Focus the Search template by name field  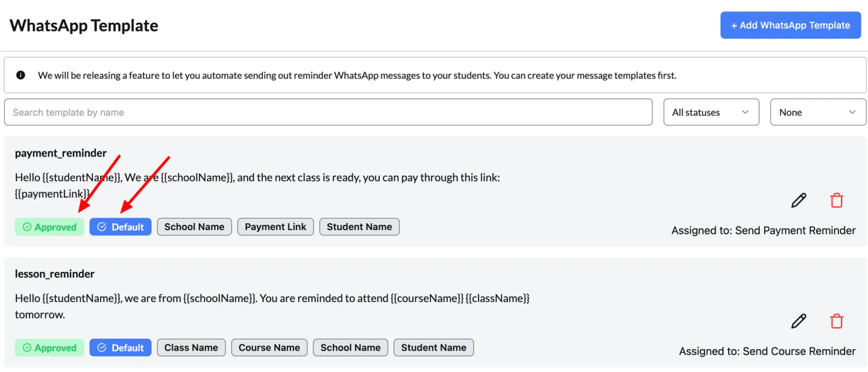tap(329, 112)
